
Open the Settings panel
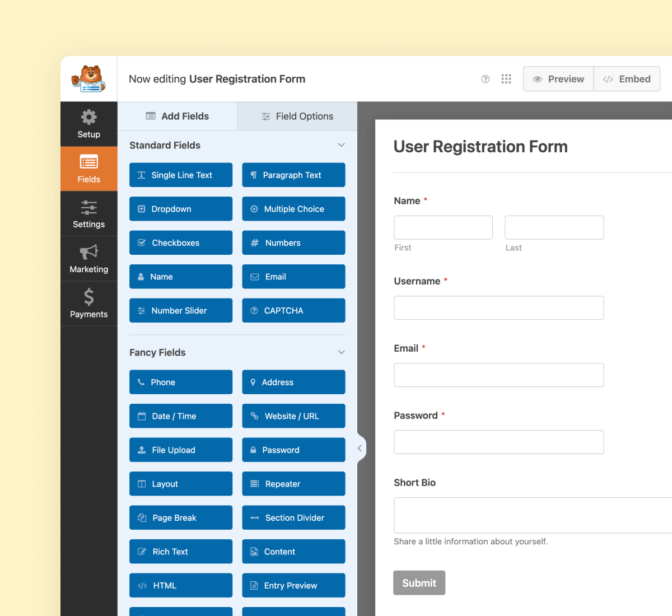pyautogui.click(x=88, y=213)
